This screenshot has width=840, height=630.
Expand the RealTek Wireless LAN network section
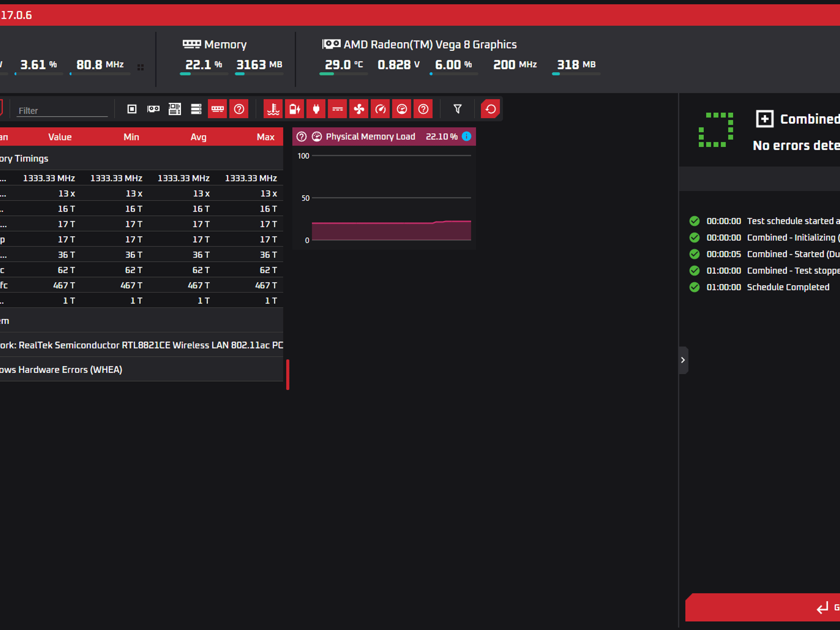pos(142,345)
